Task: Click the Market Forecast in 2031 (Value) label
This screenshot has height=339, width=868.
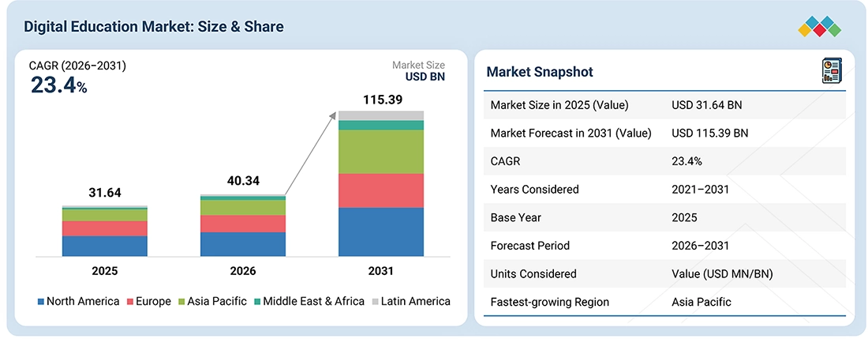Action: click(x=571, y=133)
